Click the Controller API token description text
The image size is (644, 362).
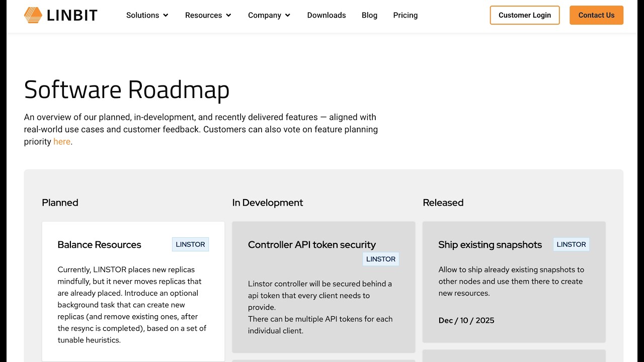point(320,307)
